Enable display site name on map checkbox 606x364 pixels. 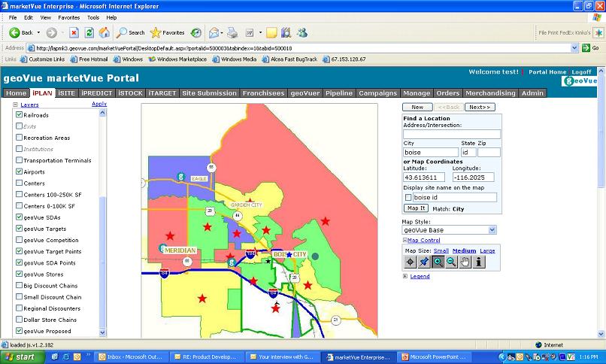[408, 198]
